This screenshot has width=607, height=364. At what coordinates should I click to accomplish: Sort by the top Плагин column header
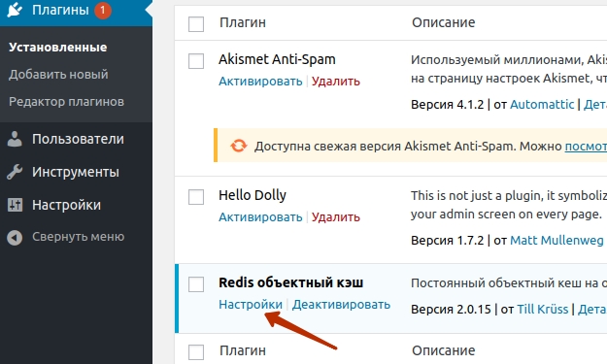[x=243, y=22]
